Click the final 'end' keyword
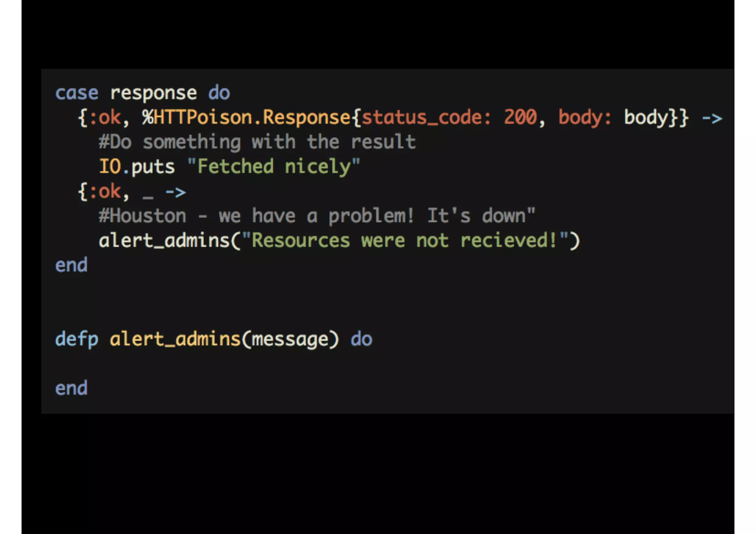 [71, 388]
